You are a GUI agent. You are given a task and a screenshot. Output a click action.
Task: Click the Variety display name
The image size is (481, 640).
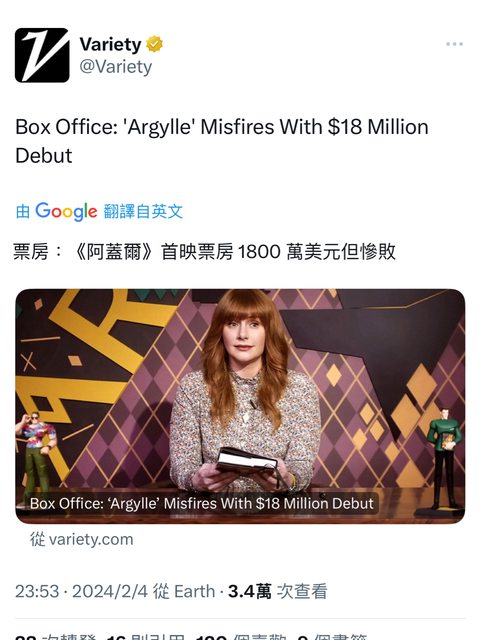point(110,44)
